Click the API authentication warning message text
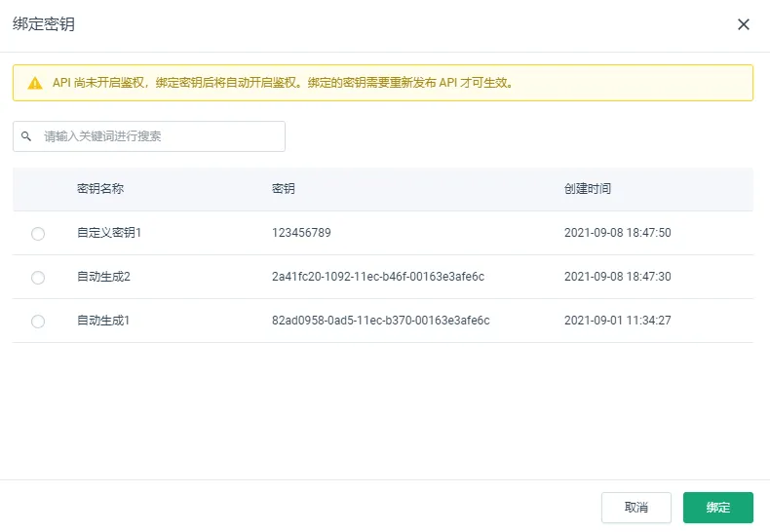 click(x=284, y=83)
